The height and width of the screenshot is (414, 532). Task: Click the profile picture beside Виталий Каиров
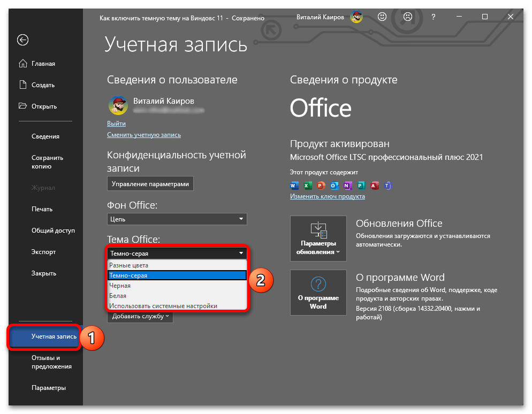(118, 105)
